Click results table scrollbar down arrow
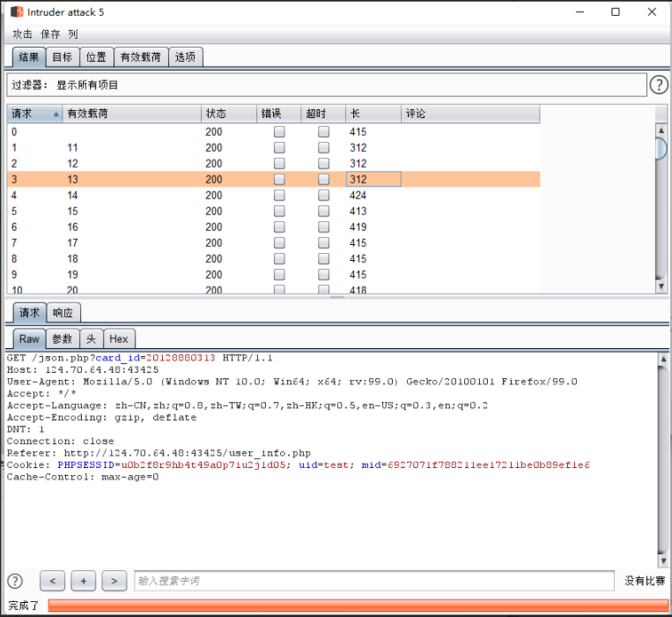The height and width of the screenshot is (617, 672). click(x=661, y=286)
